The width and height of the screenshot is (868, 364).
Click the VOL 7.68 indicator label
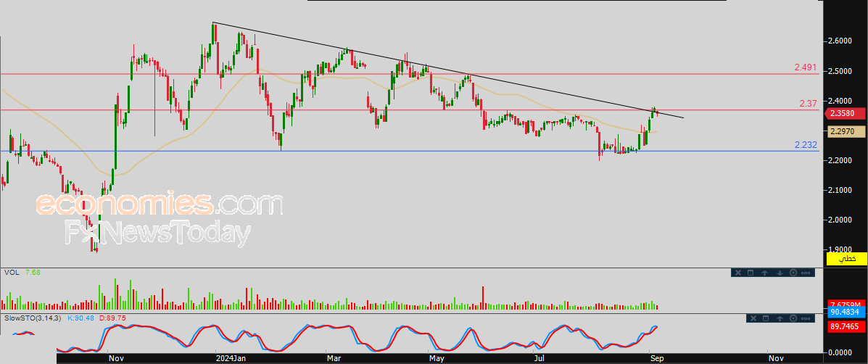pos(22,272)
